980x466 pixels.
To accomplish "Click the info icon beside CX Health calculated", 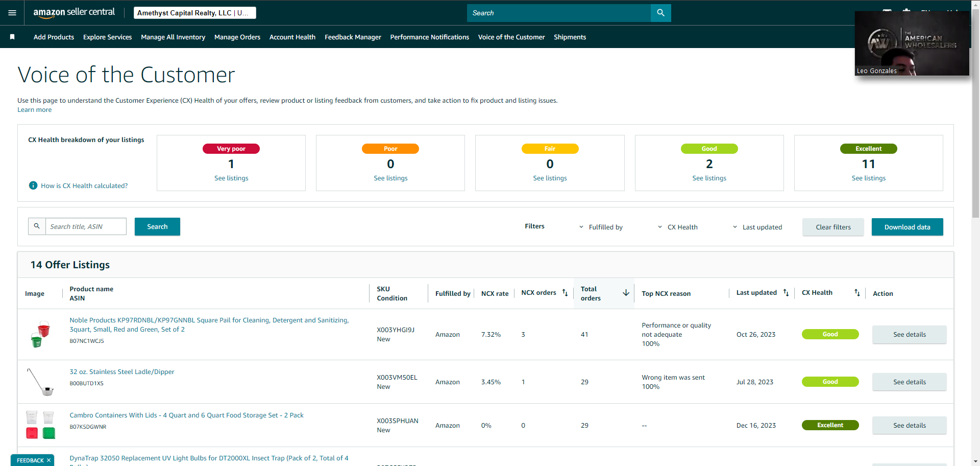I will click(x=33, y=185).
